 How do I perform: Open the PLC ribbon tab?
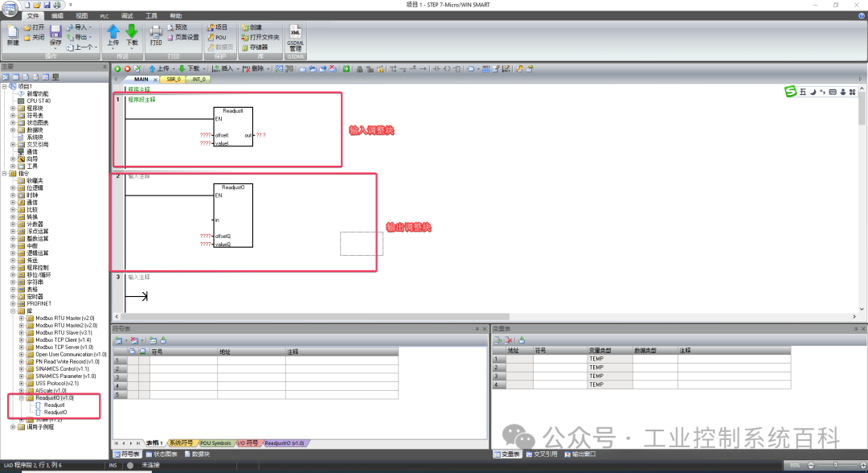tap(104, 16)
